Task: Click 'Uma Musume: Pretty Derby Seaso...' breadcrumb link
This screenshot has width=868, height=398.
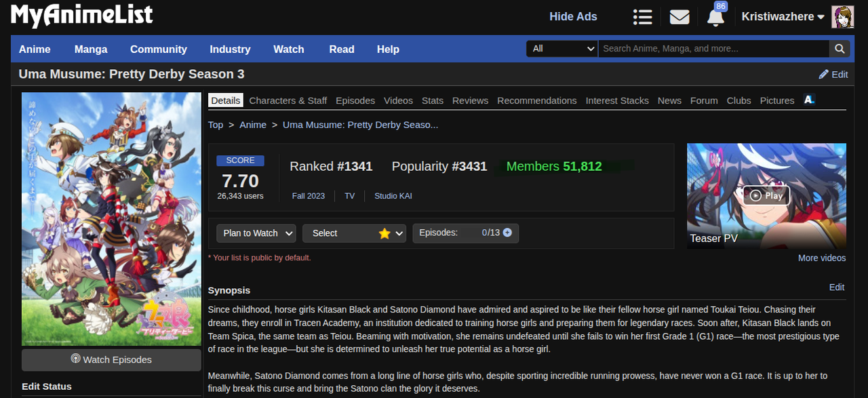Action: (x=360, y=125)
